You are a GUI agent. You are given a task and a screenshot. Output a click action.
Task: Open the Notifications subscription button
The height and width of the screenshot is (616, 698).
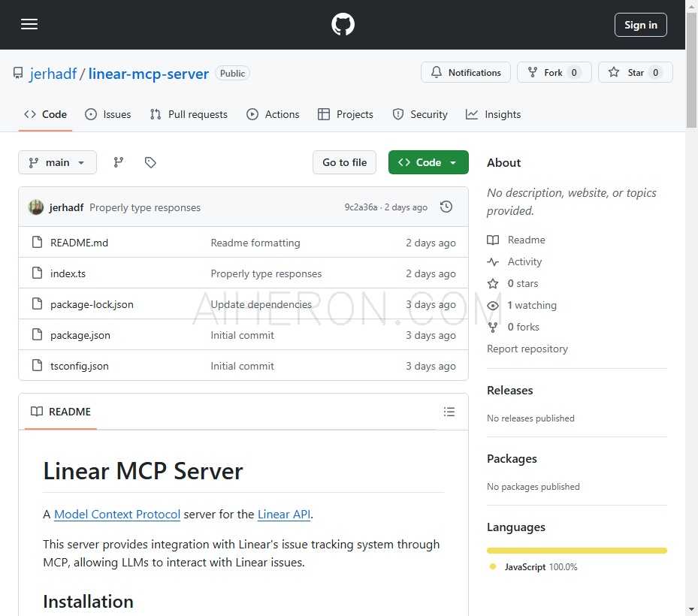pos(466,73)
